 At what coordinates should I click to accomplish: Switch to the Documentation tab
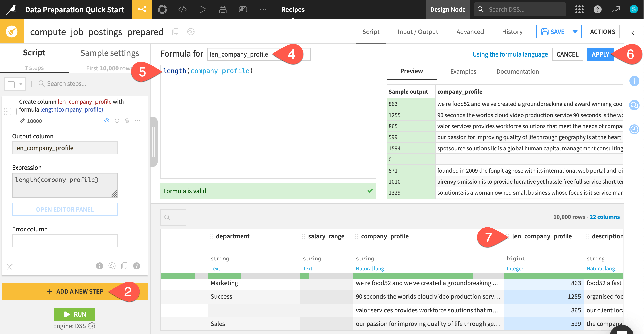pos(518,72)
